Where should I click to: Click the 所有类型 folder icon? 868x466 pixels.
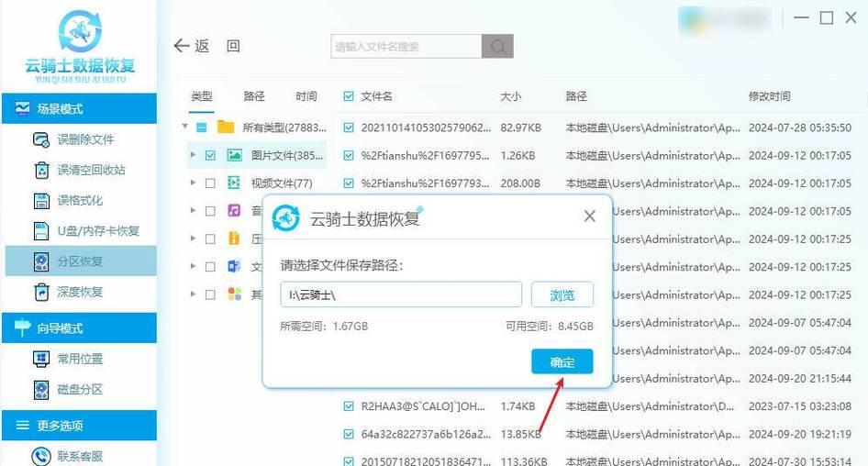(x=226, y=128)
